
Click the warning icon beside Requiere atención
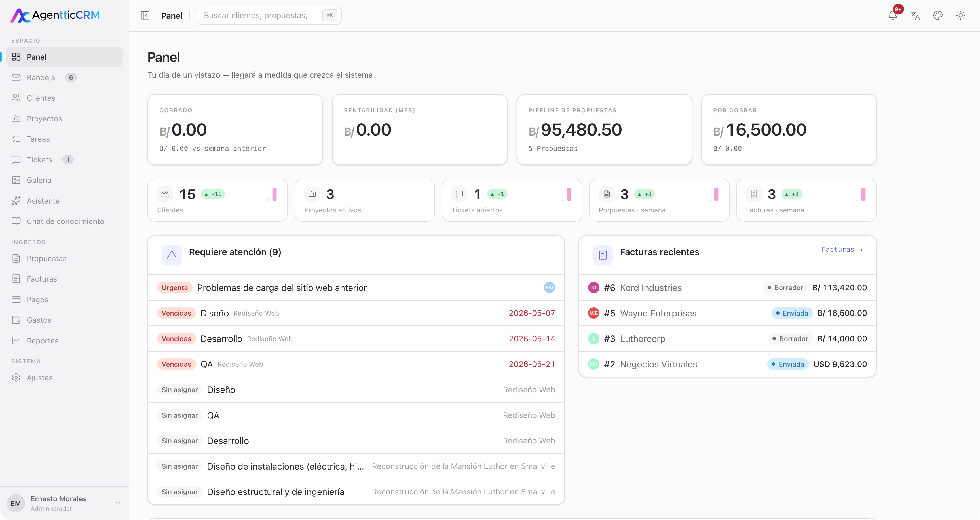172,255
